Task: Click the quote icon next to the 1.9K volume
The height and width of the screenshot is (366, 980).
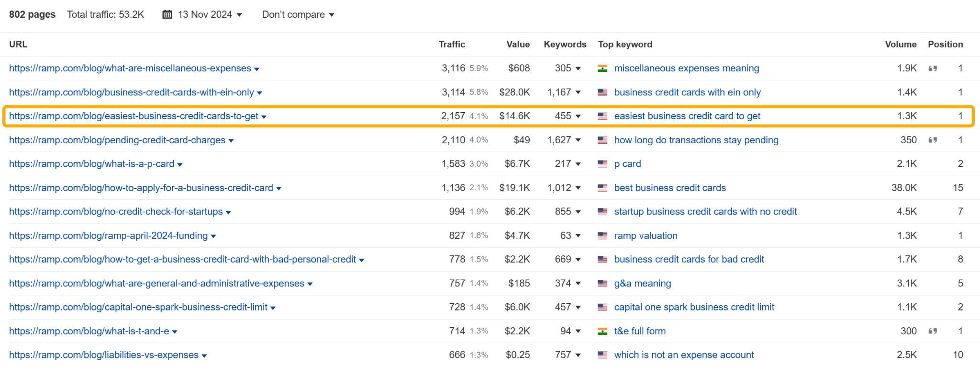Action: pyautogui.click(x=933, y=69)
